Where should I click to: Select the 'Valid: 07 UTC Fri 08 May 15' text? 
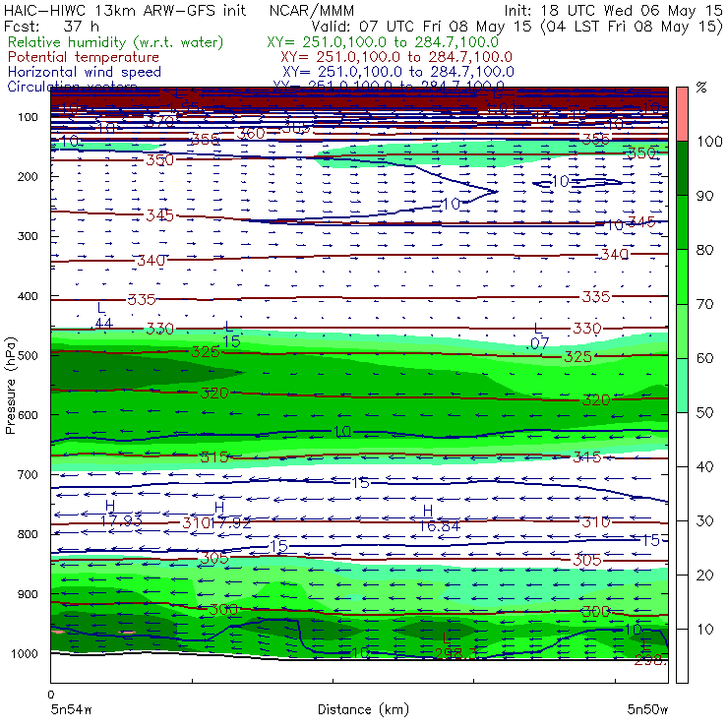[421, 26]
